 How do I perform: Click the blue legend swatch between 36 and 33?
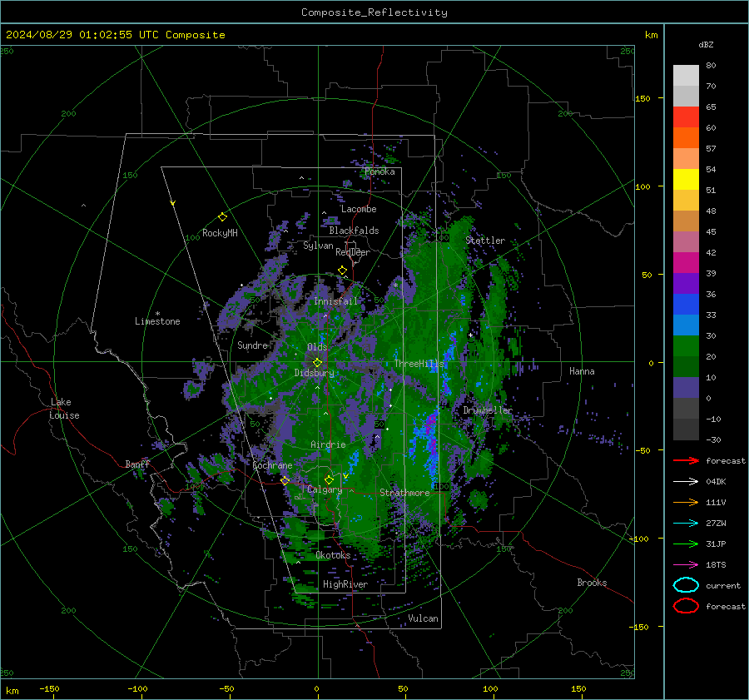pyautogui.click(x=686, y=305)
